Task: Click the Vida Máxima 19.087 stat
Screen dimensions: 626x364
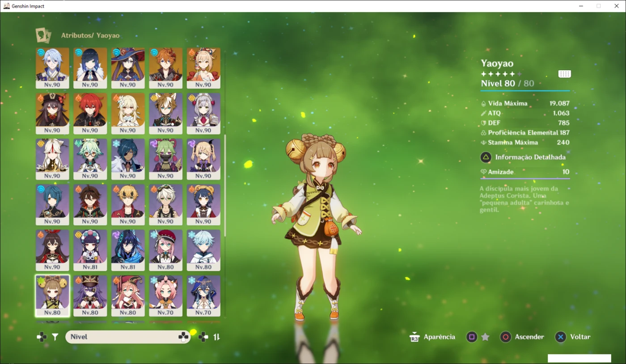Action: coord(525,103)
